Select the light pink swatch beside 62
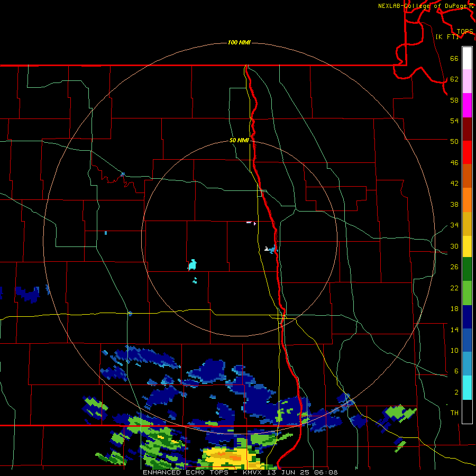 (x=467, y=81)
